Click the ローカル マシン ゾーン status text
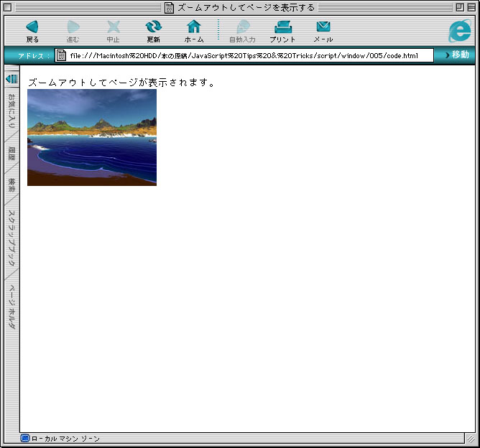 [x=65, y=439]
